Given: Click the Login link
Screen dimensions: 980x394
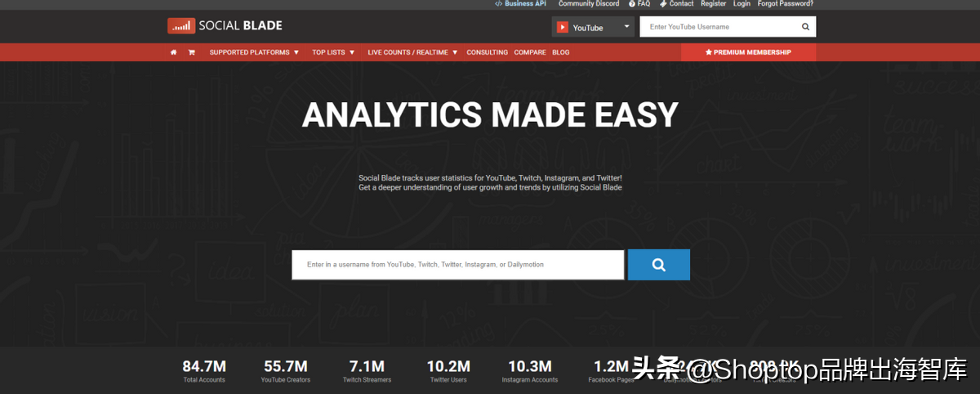Looking at the screenshot, I should click(x=742, y=4).
